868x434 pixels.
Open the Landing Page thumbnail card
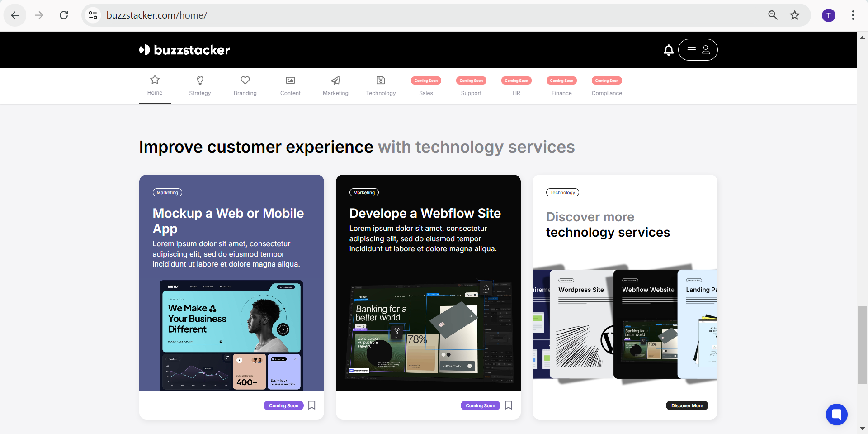coord(698,324)
